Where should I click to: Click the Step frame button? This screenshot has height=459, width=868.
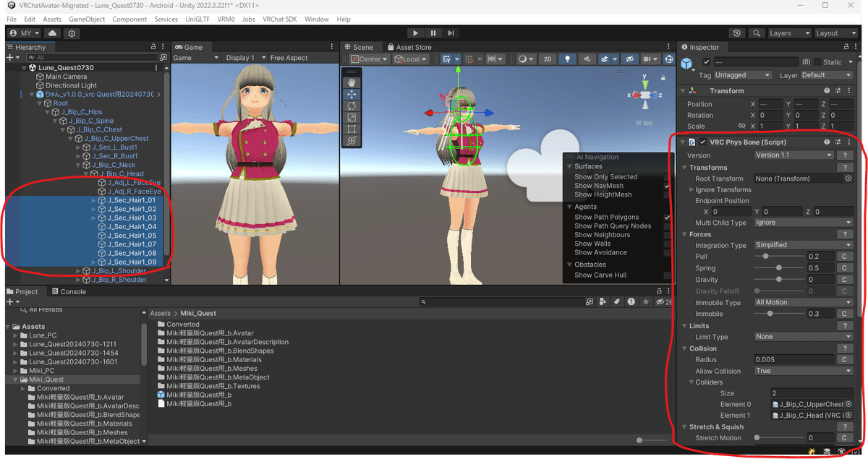point(451,33)
